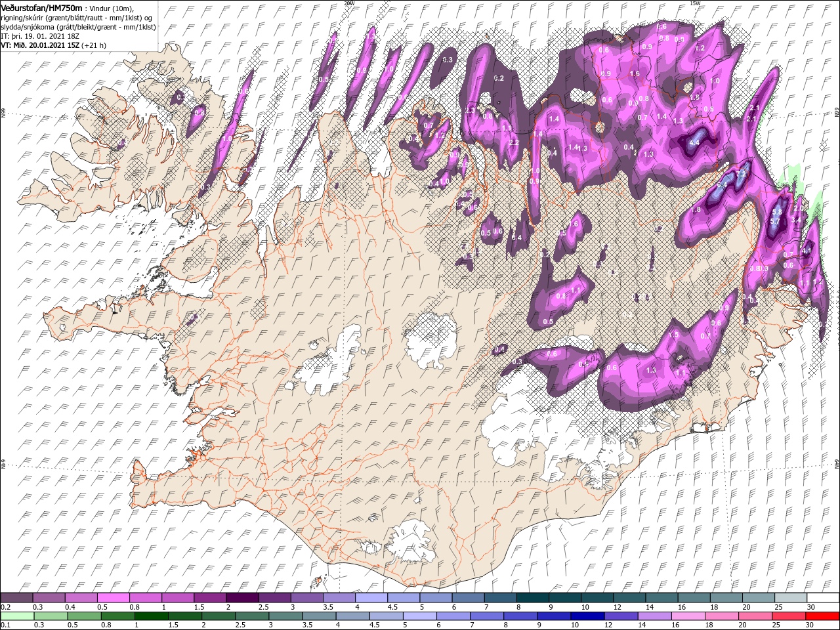Click the 6.4 precipitation value on the map
Screen dimensions: 840x630
click(x=722, y=186)
